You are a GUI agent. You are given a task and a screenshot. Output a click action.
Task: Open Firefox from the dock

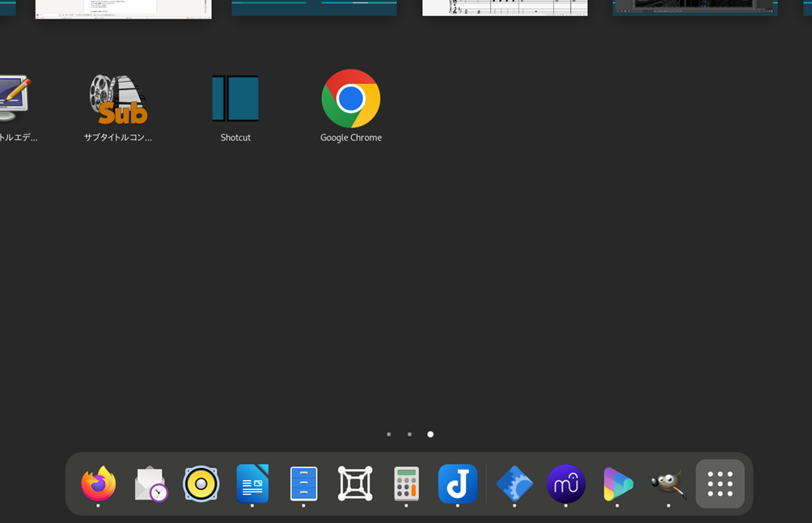click(x=99, y=483)
